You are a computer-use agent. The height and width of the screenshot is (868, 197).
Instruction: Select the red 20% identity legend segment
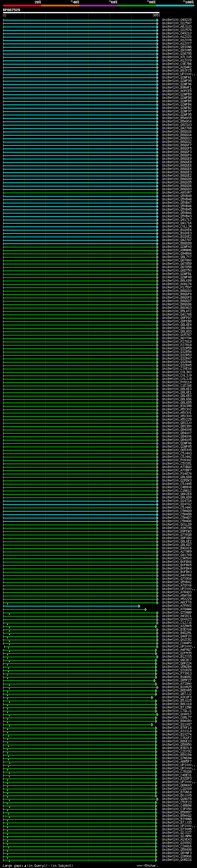tap(22, 6)
